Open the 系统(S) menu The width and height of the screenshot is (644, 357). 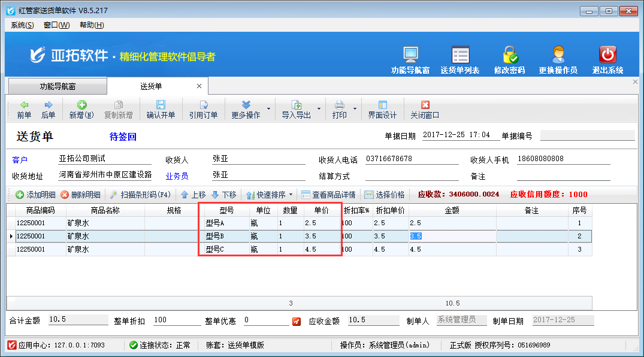[x=22, y=25]
